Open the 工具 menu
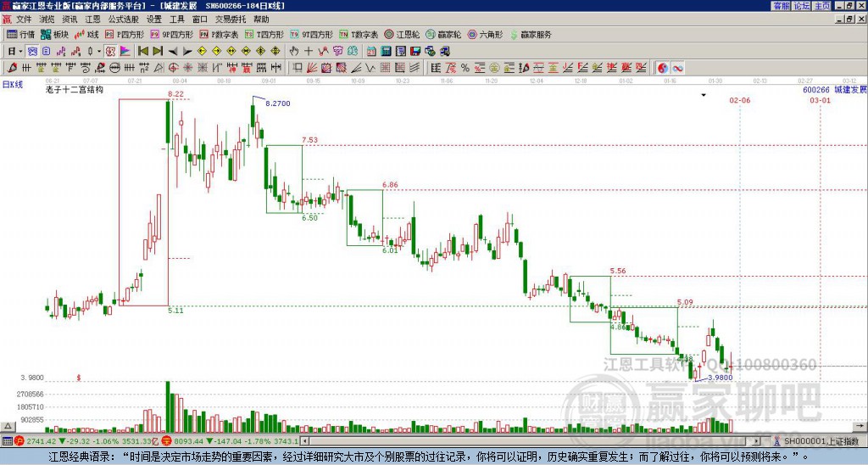Screen dimensions: 868x465 pyautogui.click(x=176, y=20)
